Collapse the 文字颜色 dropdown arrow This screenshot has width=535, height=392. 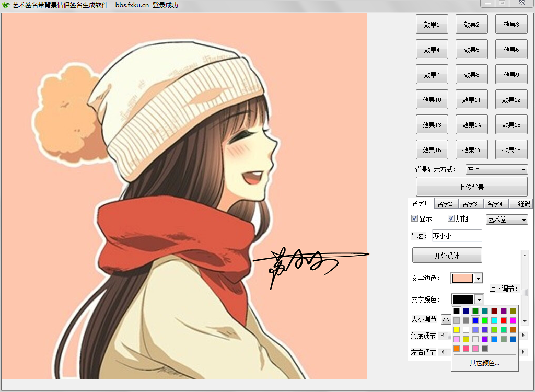pyautogui.click(x=479, y=299)
